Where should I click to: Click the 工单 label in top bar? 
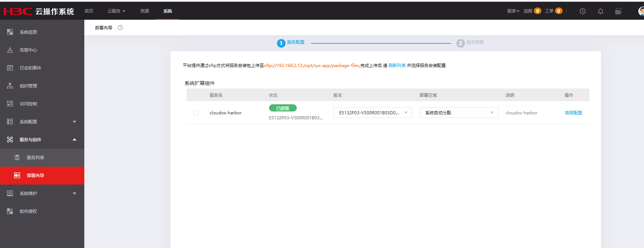point(549,11)
